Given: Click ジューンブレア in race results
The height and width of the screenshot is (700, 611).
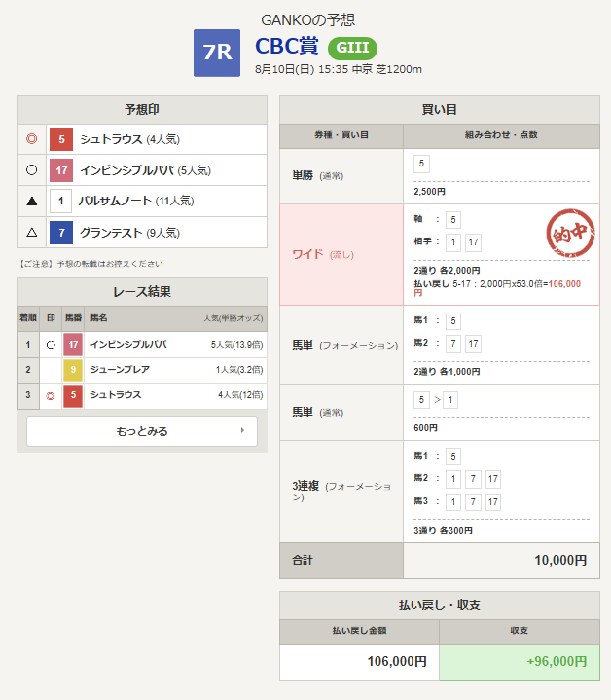Looking at the screenshot, I should (120, 370).
